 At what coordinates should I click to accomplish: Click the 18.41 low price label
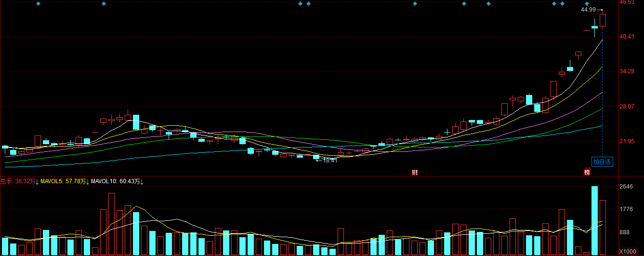pos(330,161)
